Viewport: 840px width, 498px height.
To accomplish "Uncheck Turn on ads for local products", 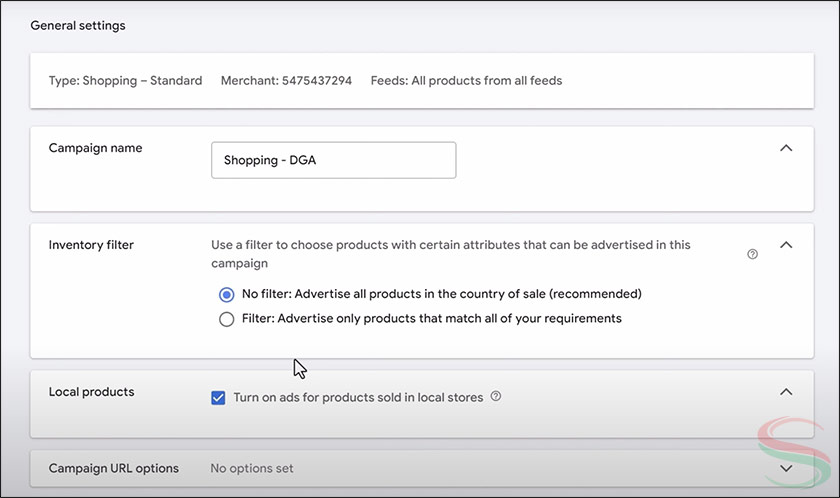I will click(218, 397).
